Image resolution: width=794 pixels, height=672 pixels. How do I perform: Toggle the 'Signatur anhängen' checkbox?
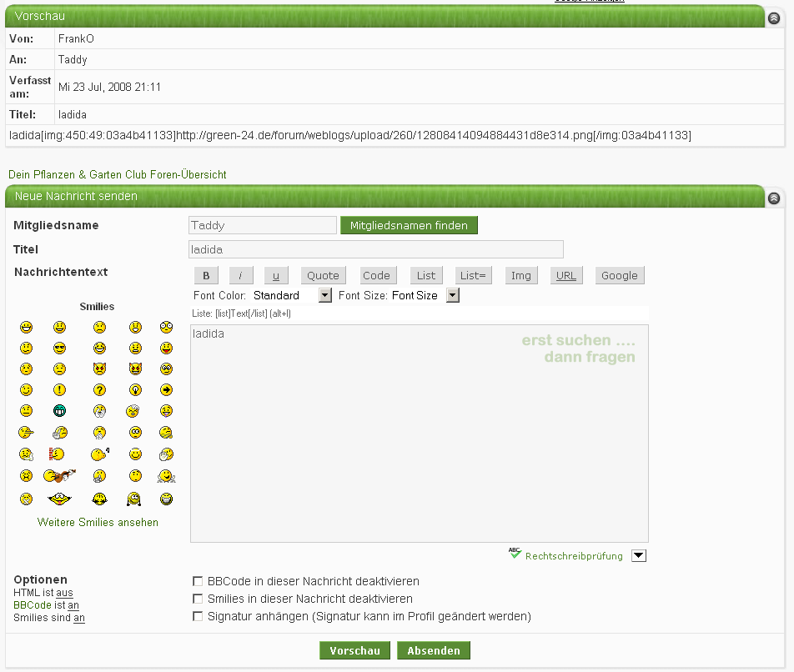(x=198, y=616)
